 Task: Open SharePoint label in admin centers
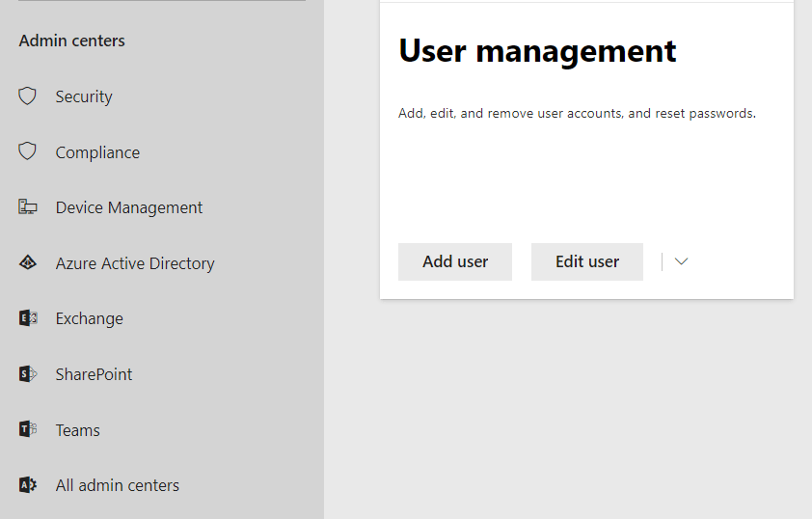click(x=95, y=374)
